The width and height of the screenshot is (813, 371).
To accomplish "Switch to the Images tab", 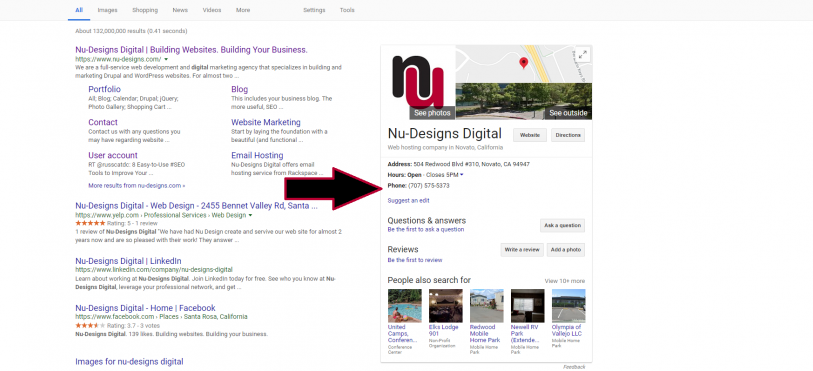I will point(108,10).
